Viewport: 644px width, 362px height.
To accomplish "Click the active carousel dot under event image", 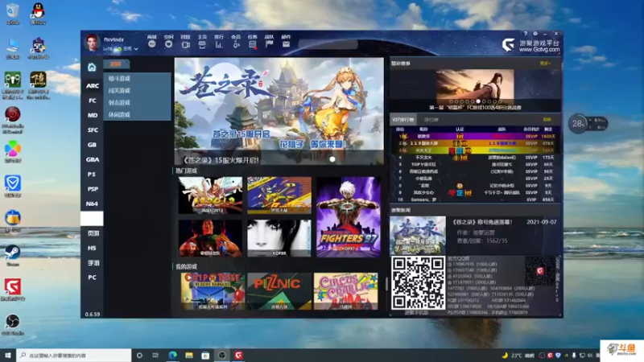I will (x=478, y=101).
